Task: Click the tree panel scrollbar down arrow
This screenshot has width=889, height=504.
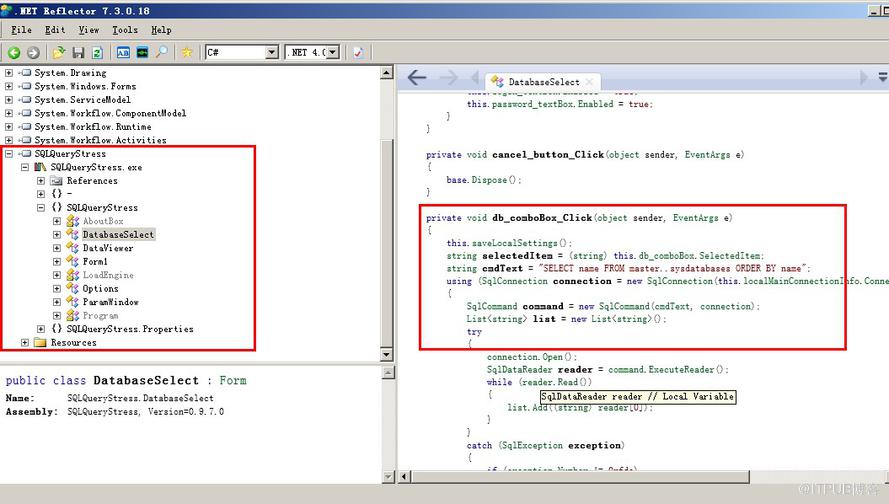Action: pyautogui.click(x=387, y=355)
